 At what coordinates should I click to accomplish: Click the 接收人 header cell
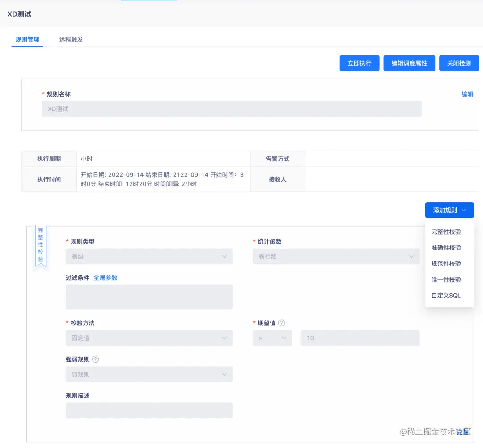(x=278, y=179)
